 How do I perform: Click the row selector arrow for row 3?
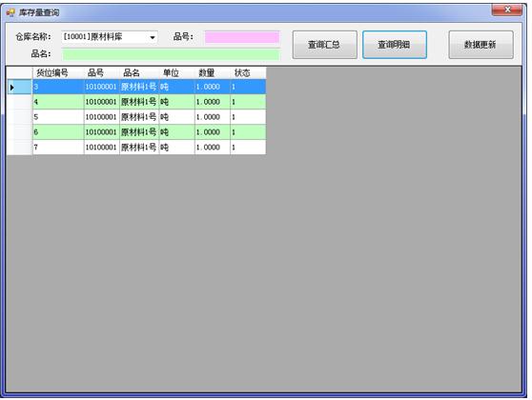pyautogui.click(x=12, y=88)
